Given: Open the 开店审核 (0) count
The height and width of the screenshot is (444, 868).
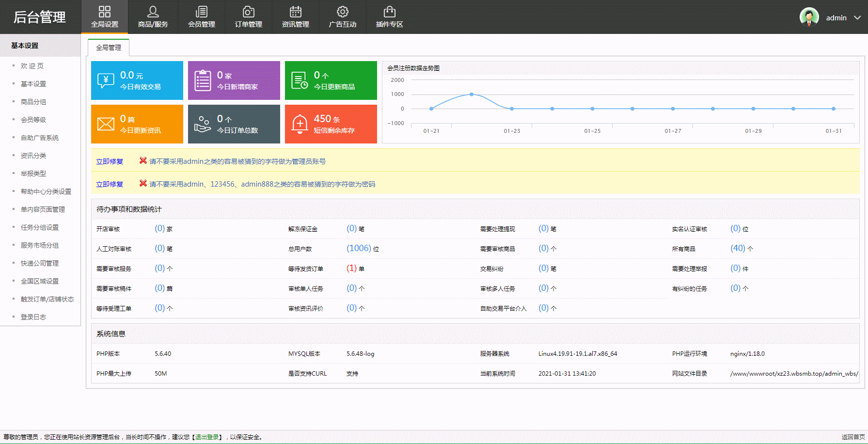Looking at the screenshot, I should click(x=159, y=228).
